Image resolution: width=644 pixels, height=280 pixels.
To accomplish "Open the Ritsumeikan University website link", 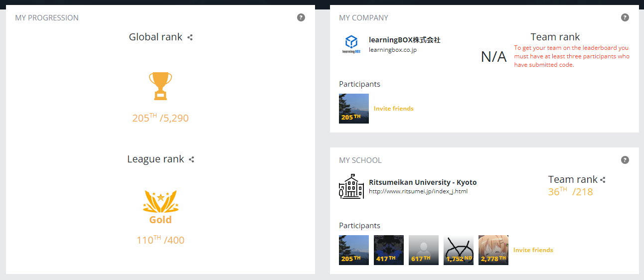I will coord(418,191).
